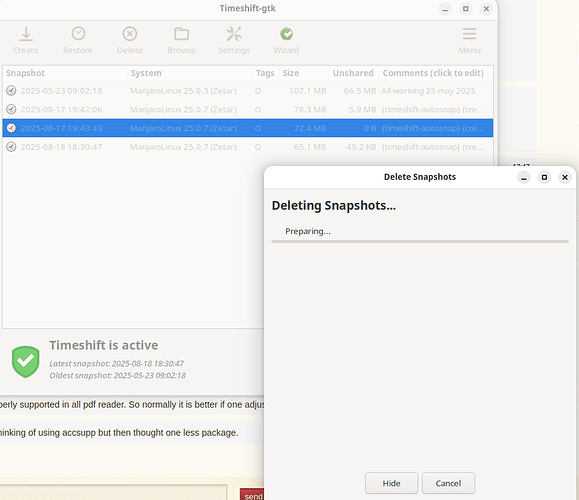Viewport: 579px width, 500px height.
Task: Click size value 78.3 MB
Action: 310,110
